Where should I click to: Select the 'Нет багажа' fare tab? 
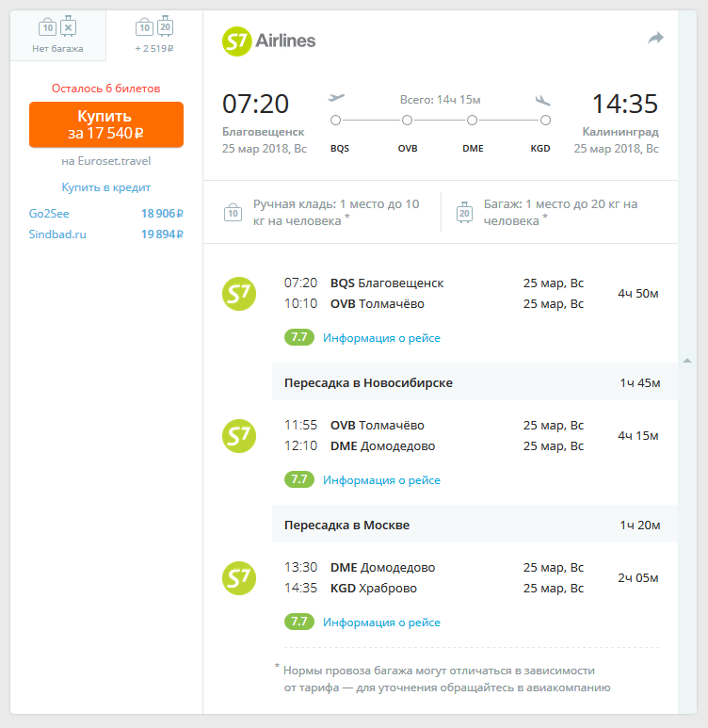57,36
